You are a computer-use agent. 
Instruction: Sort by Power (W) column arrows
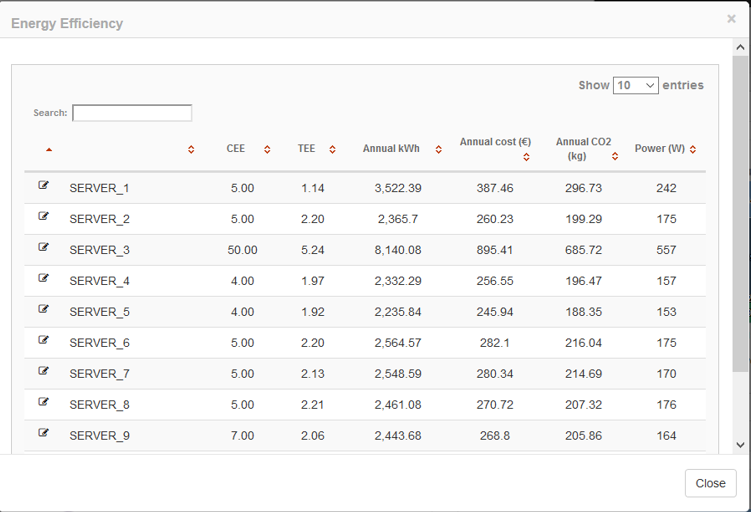tap(693, 149)
